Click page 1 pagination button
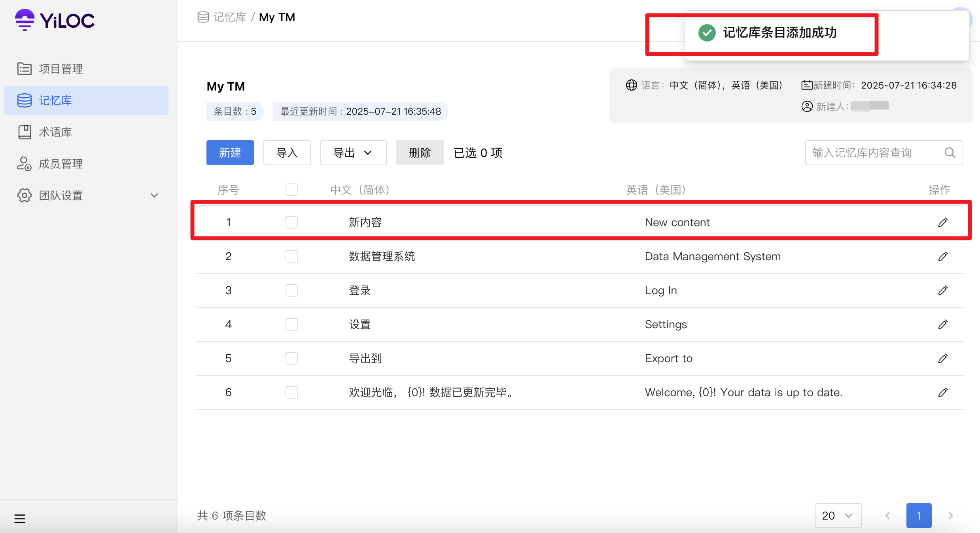This screenshot has width=980, height=533. pos(919,516)
